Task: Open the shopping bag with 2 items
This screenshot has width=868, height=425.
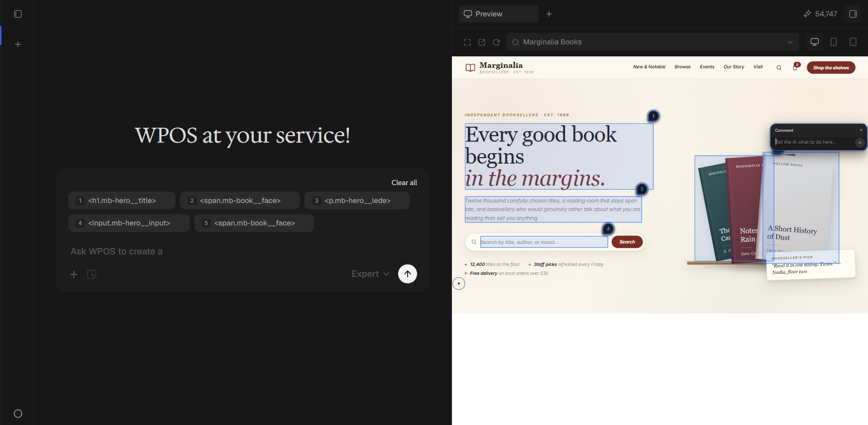Action: tap(795, 67)
